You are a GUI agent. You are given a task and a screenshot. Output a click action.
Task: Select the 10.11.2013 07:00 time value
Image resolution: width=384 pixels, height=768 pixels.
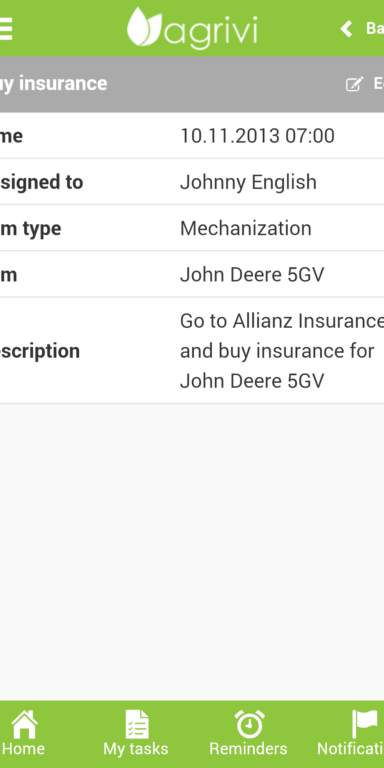(x=257, y=136)
